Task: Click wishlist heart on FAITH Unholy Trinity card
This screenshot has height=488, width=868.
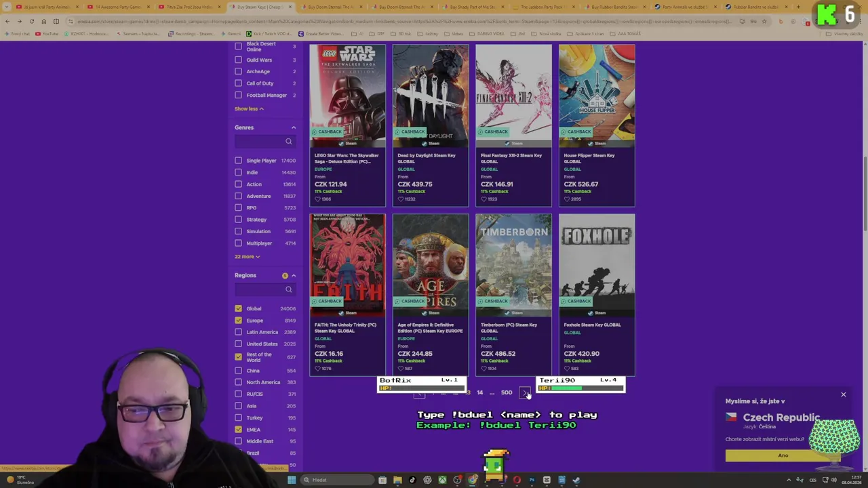Action: pyautogui.click(x=317, y=369)
